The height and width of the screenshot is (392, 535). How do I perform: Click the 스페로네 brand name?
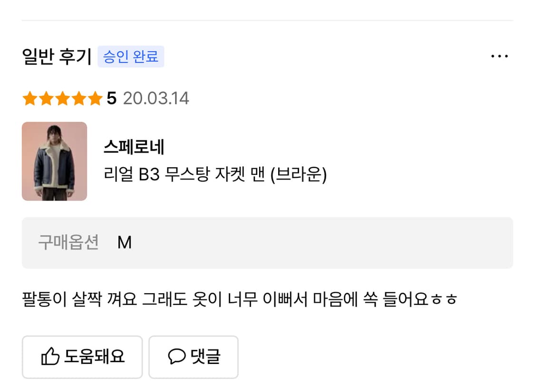pyautogui.click(x=134, y=147)
